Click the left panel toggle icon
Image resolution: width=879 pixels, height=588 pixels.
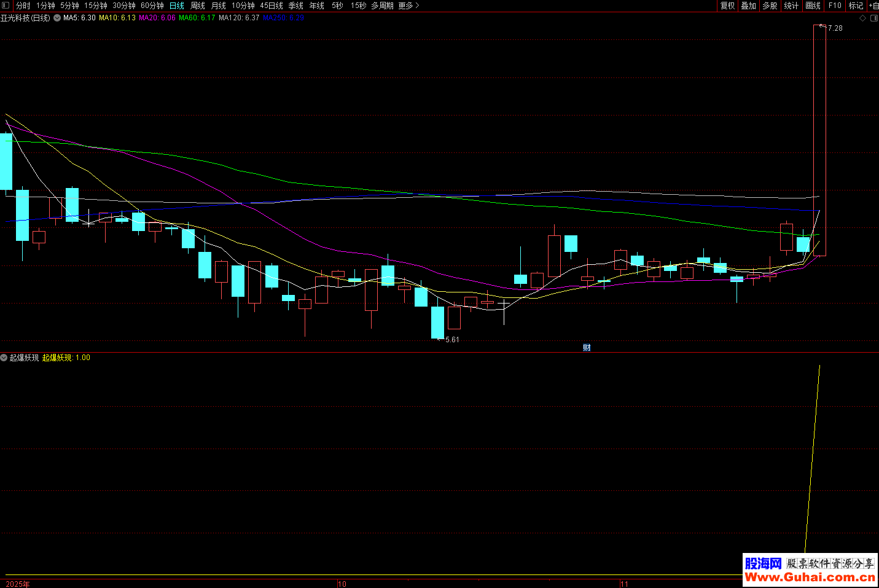(x=6, y=6)
